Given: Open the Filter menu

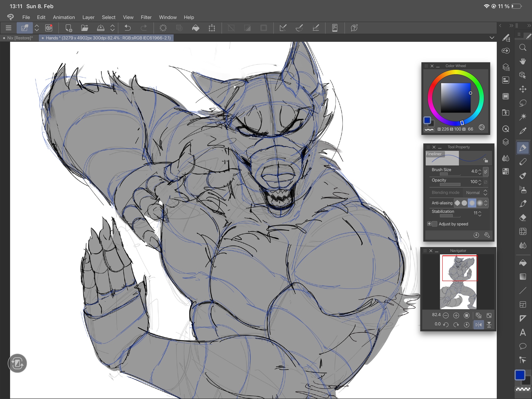Looking at the screenshot, I should (146, 17).
